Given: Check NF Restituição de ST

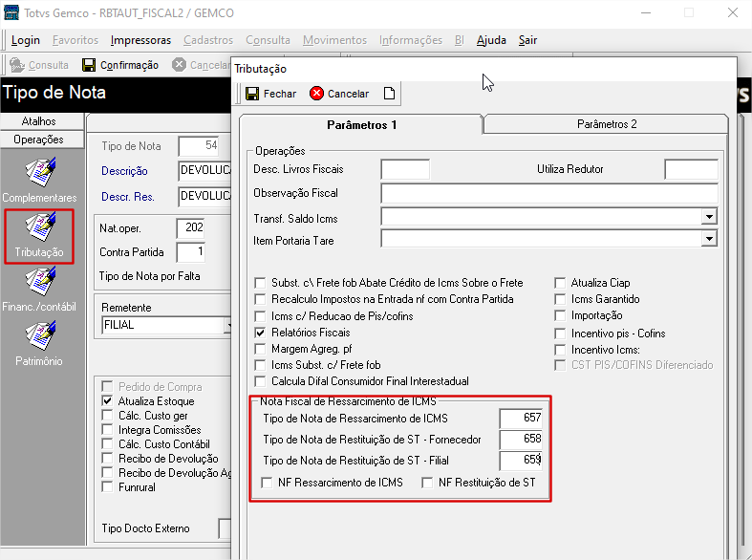Looking at the screenshot, I should coord(427,483).
